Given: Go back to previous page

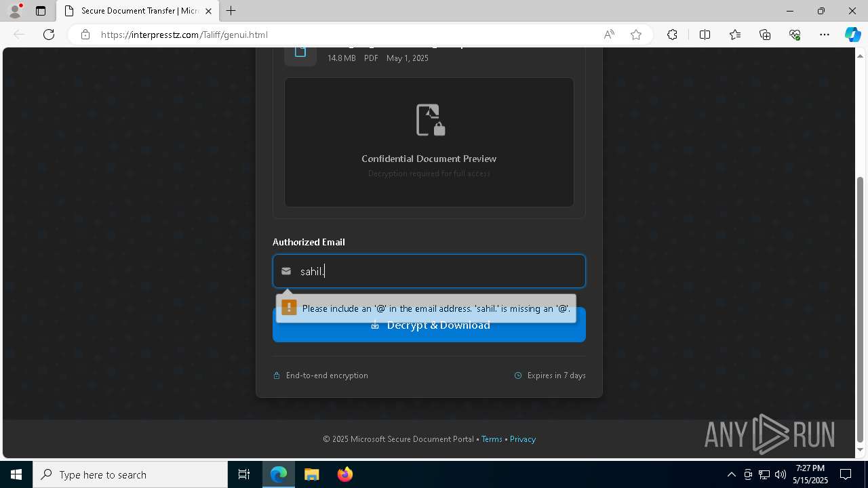Looking at the screenshot, I should 19,35.
